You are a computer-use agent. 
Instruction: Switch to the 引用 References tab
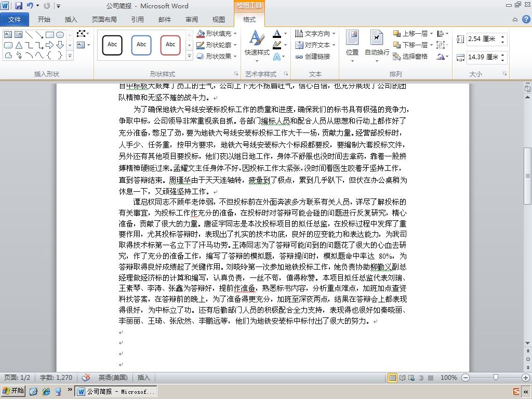tap(137, 19)
